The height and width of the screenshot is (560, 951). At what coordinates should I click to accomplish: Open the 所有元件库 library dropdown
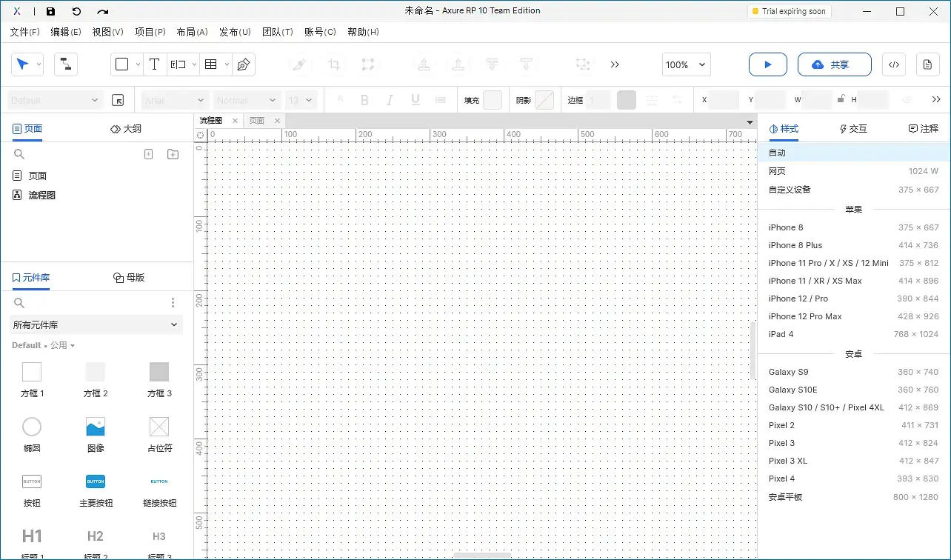(95, 324)
